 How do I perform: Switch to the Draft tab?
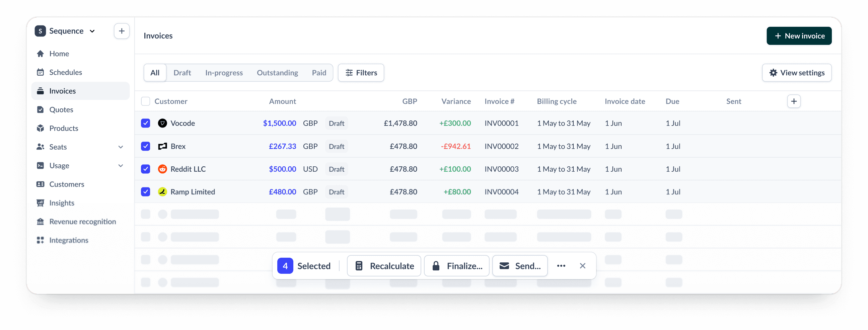pyautogui.click(x=182, y=72)
